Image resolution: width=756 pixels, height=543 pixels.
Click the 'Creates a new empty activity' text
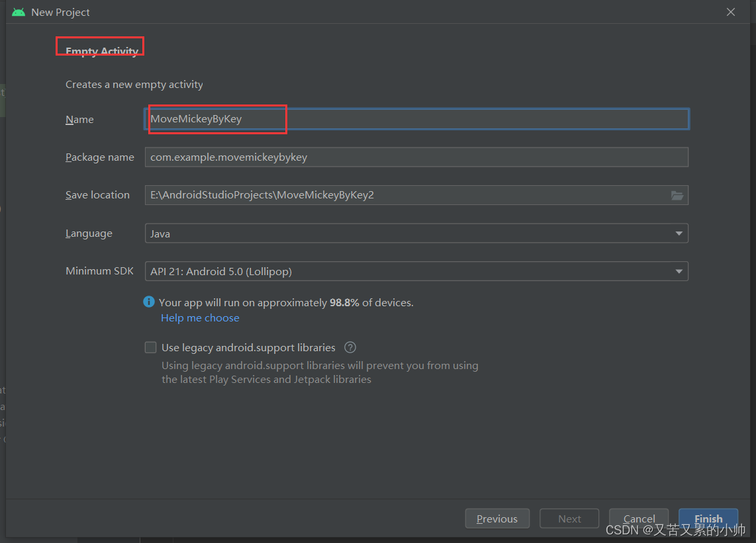134,84
